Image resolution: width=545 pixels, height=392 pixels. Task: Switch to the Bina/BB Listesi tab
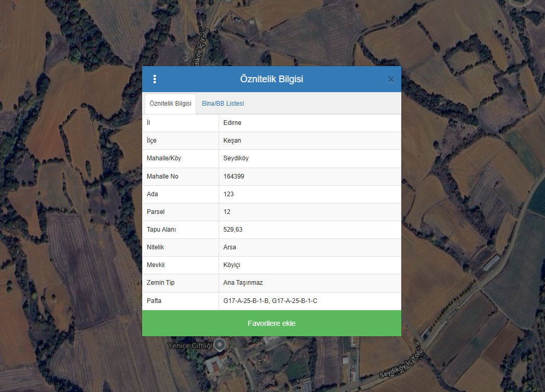(223, 104)
